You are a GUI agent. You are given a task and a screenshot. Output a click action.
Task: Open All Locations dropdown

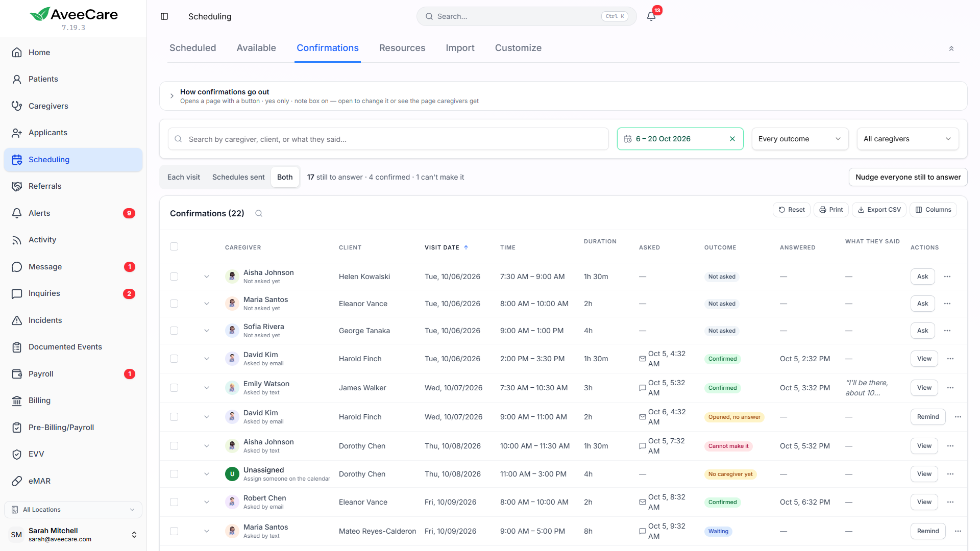pos(73,510)
